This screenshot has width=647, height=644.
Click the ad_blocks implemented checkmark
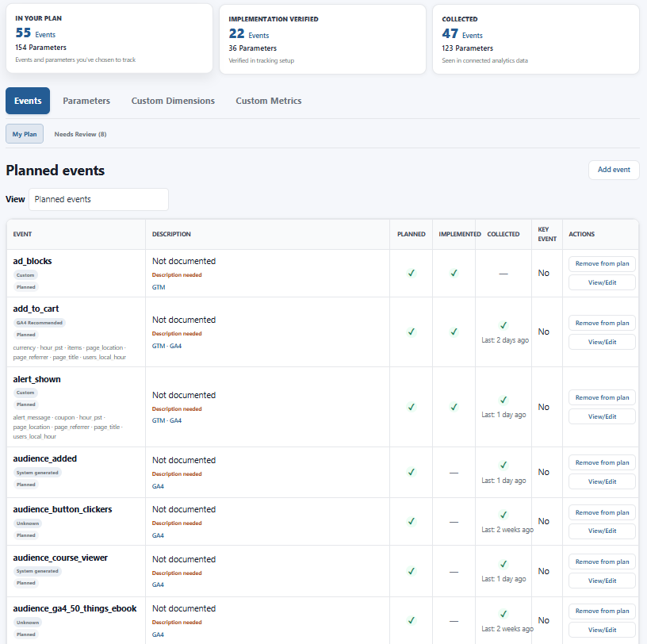(x=454, y=273)
